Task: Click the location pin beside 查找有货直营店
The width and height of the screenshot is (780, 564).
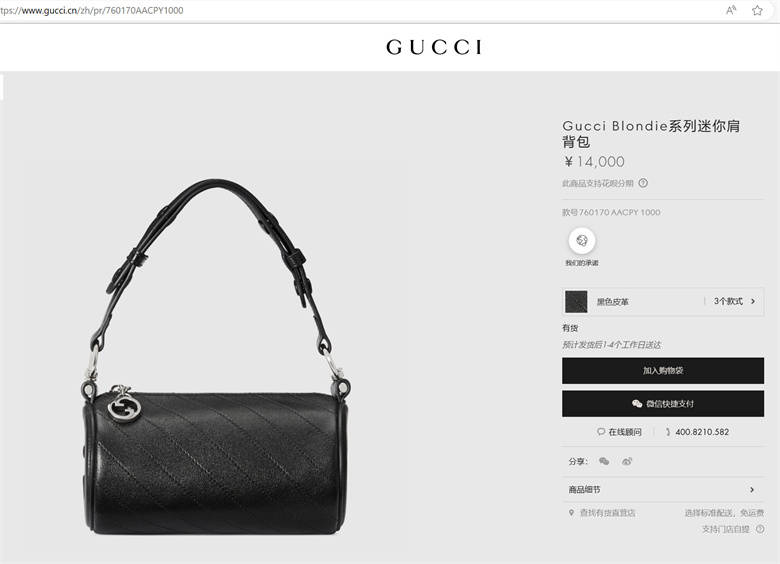Action: pyautogui.click(x=571, y=512)
